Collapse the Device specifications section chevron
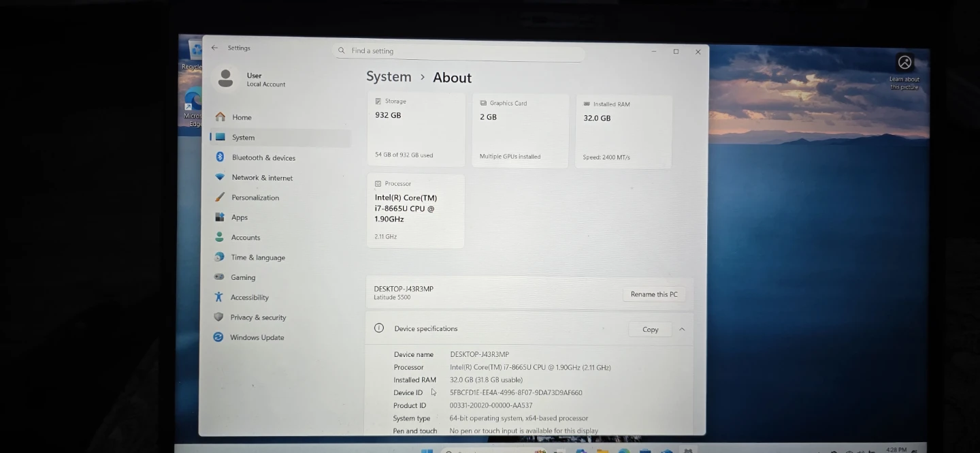Viewport: 980px width, 453px height. coord(681,329)
